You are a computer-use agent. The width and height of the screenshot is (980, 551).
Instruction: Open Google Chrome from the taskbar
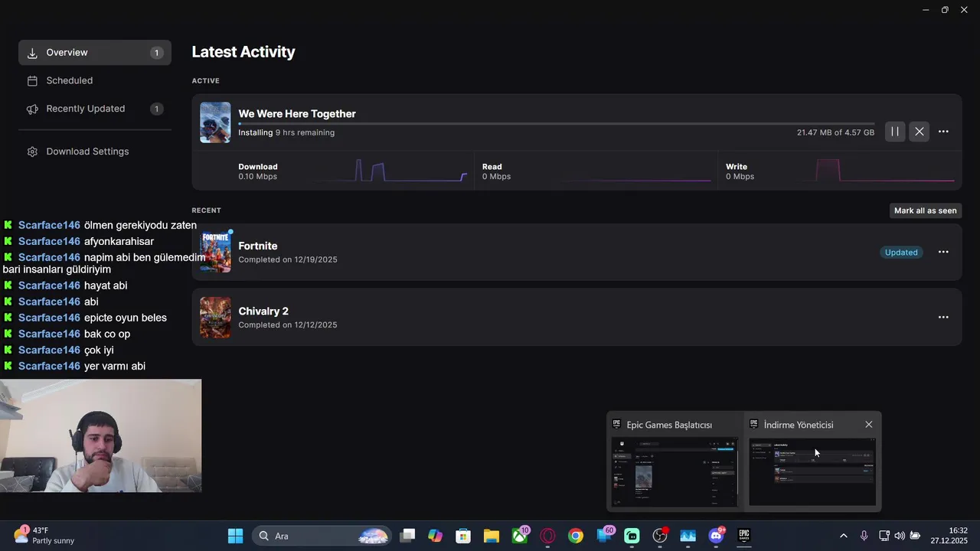tap(576, 536)
